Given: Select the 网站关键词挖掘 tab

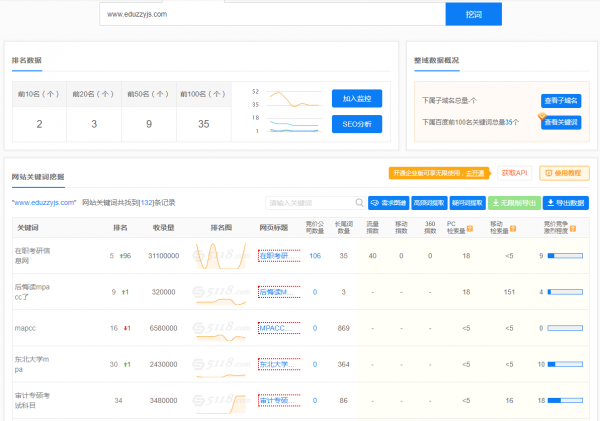Looking at the screenshot, I should (38, 177).
